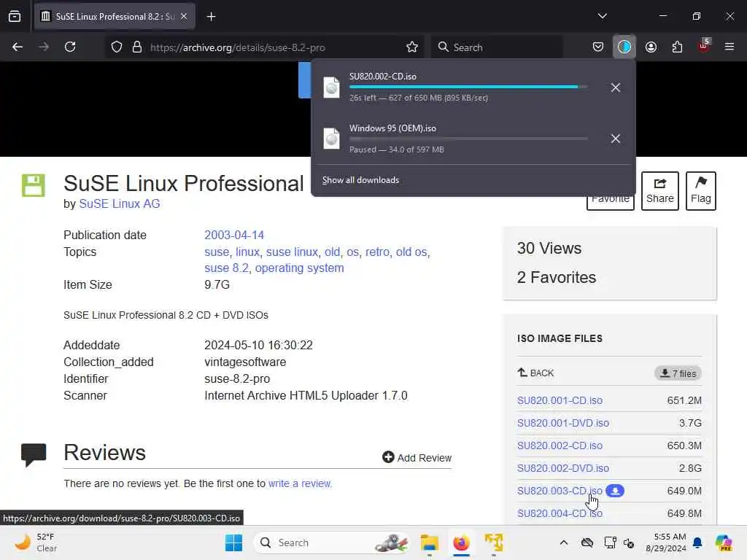The width and height of the screenshot is (747, 560).
Task: Expand the list all tabs chevron
Action: [x=602, y=16]
